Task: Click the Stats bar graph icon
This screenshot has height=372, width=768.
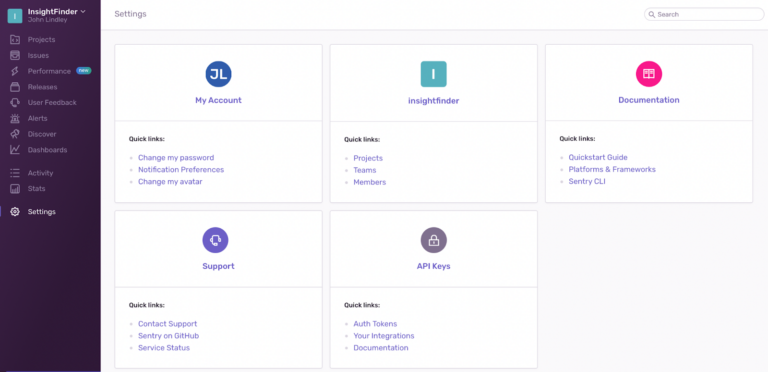Action: [15, 188]
